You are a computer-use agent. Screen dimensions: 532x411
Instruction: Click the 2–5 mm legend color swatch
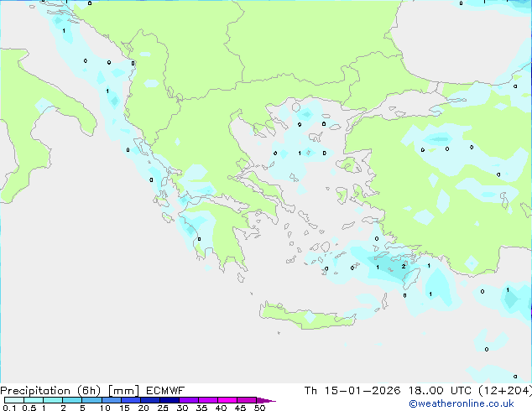point(72,400)
